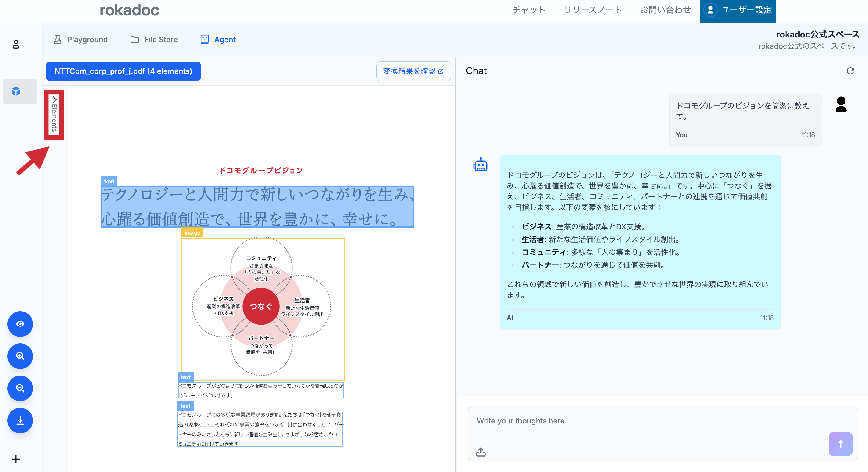The image size is (868, 472).
Task: Open the Playground tab
Action: click(81, 40)
